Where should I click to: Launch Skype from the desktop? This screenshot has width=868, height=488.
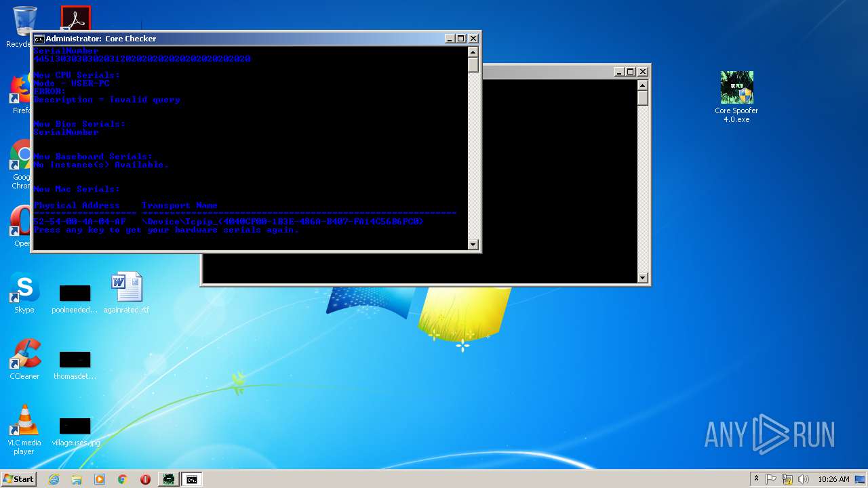24,293
